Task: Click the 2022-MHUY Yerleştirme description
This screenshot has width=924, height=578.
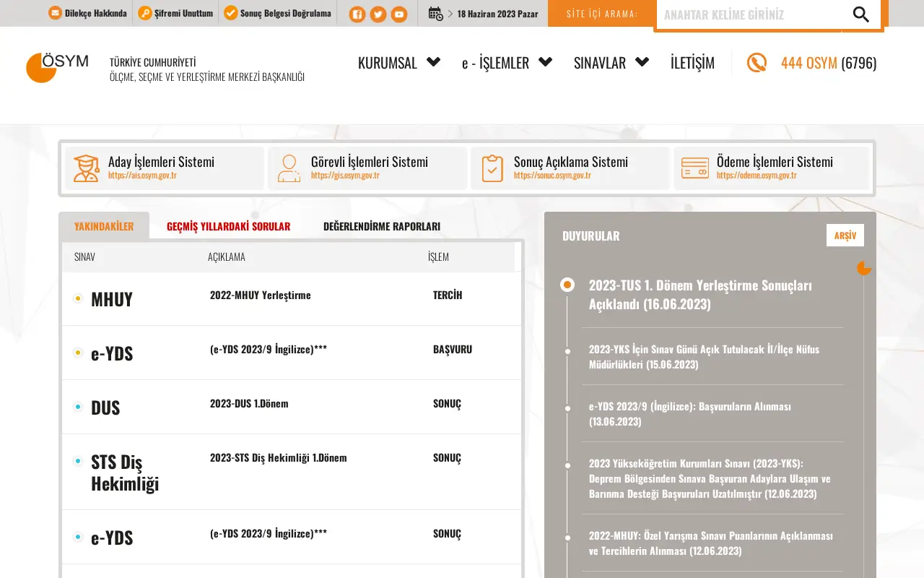Action: [x=261, y=296]
